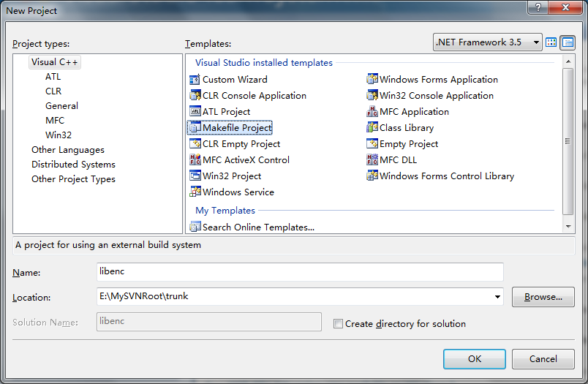The height and width of the screenshot is (384, 588).
Task: Select Other Project Types node
Action: click(73, 179)
